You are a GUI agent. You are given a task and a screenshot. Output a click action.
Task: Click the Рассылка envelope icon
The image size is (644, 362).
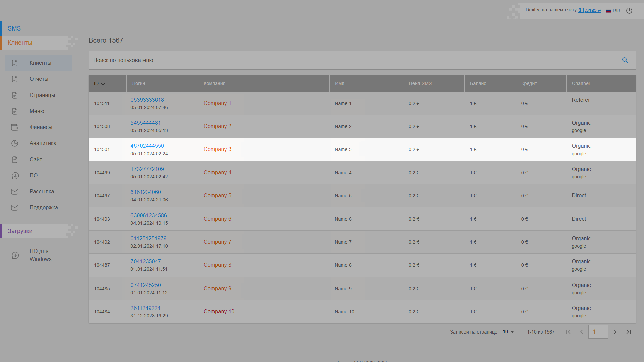pos(15,192)
